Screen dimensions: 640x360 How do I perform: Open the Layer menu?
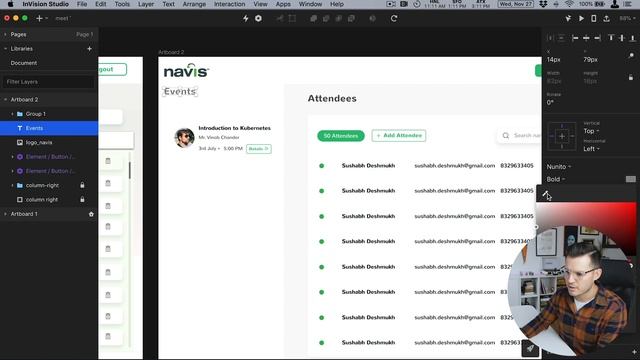click(x=146, y=4)
